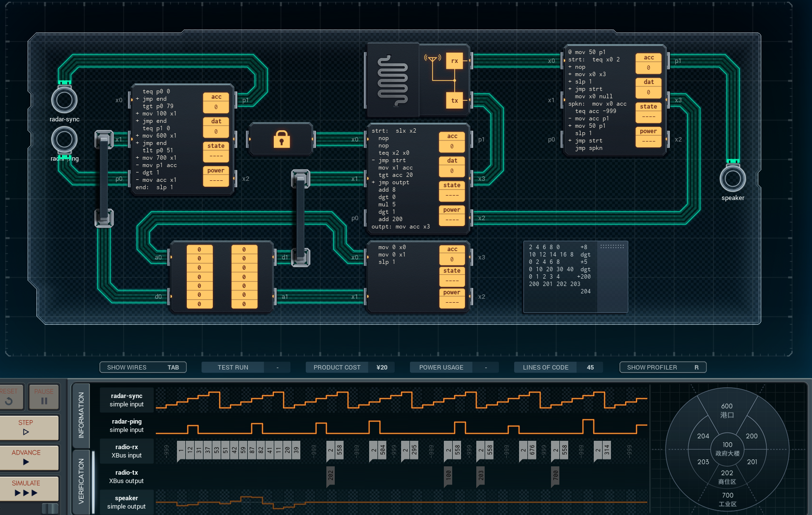Click code line 'mov 700 x1'
812x515 pixels.
pyautogui.click(x=159, y=158)
